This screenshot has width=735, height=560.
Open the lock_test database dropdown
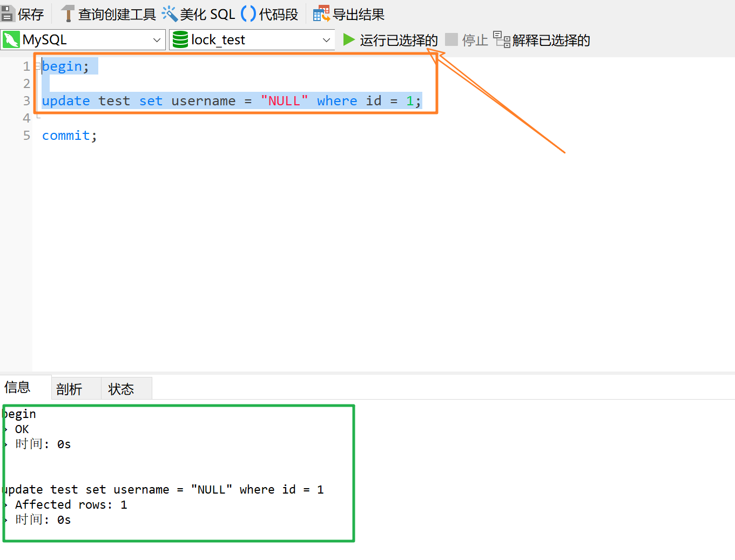pos(326,40)
